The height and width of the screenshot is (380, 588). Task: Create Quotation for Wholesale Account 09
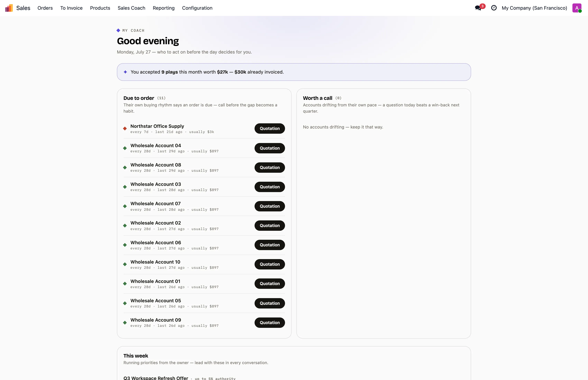click(270, 323)
